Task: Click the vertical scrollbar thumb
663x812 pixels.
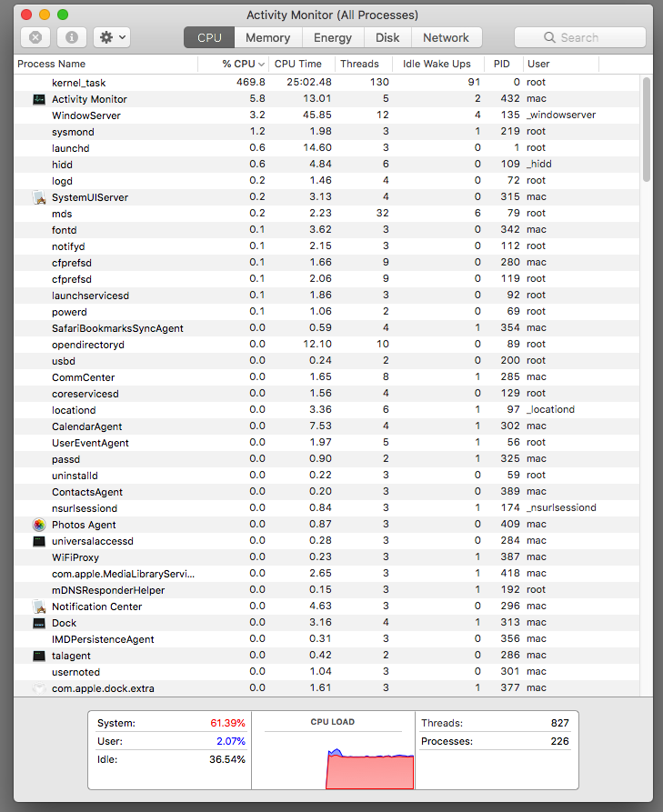Action: click(x=647, y=129)
